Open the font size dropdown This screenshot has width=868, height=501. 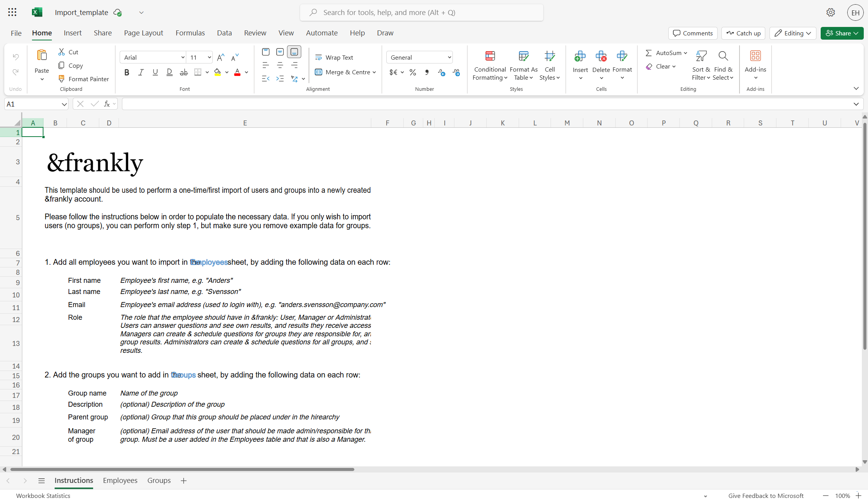pyautogui.click(x=209, y=57)
